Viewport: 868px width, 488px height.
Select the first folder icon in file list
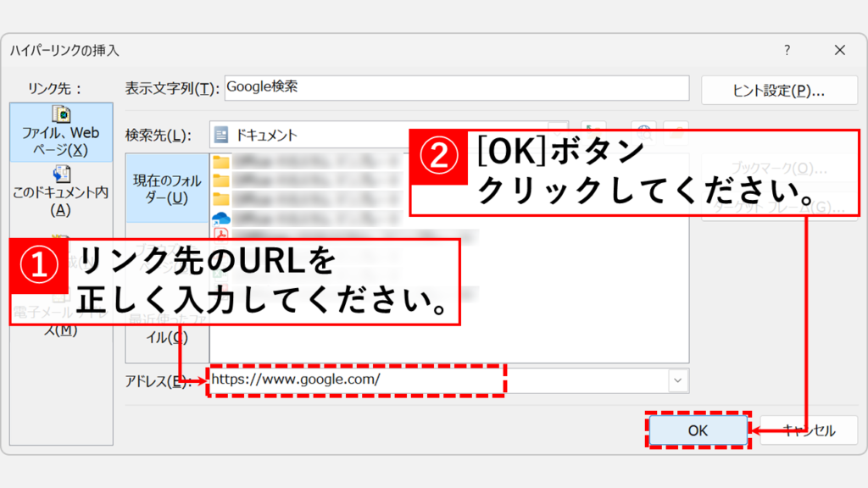tap(221, 162)
